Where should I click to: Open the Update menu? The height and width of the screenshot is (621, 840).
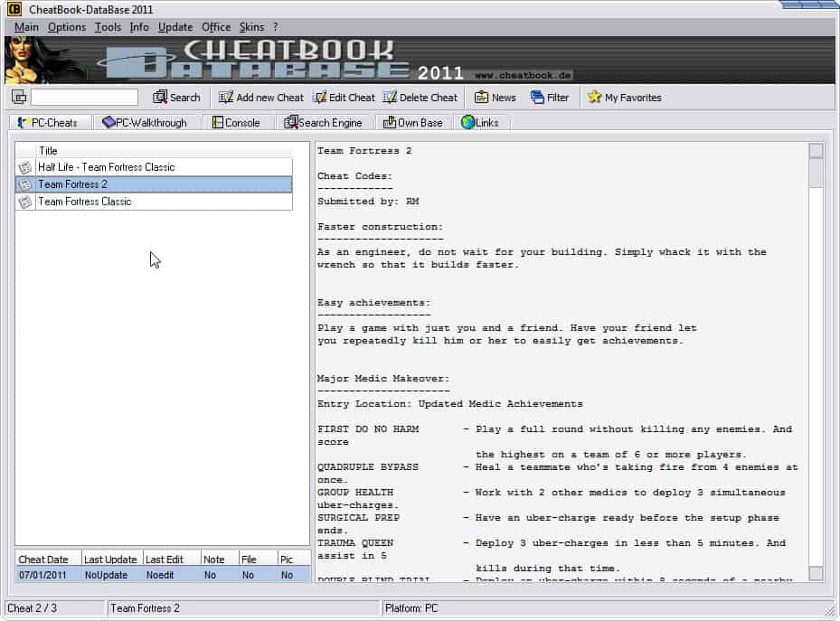pos(175,27)
